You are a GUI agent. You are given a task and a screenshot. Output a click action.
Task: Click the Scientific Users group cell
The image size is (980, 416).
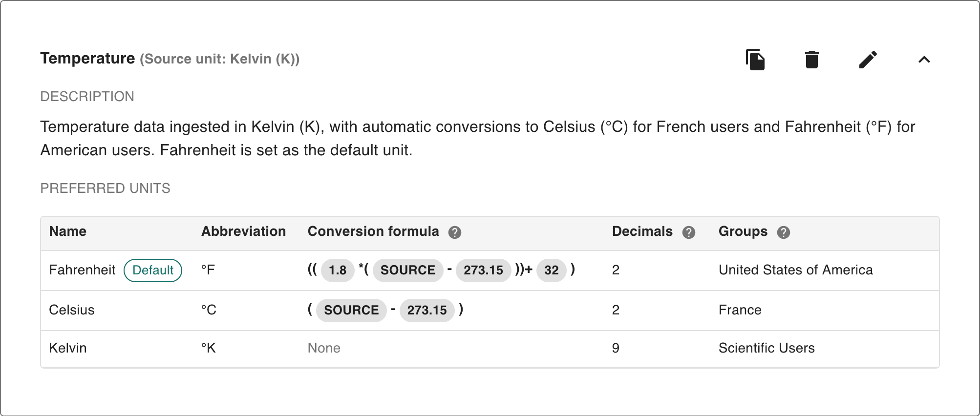767,348
